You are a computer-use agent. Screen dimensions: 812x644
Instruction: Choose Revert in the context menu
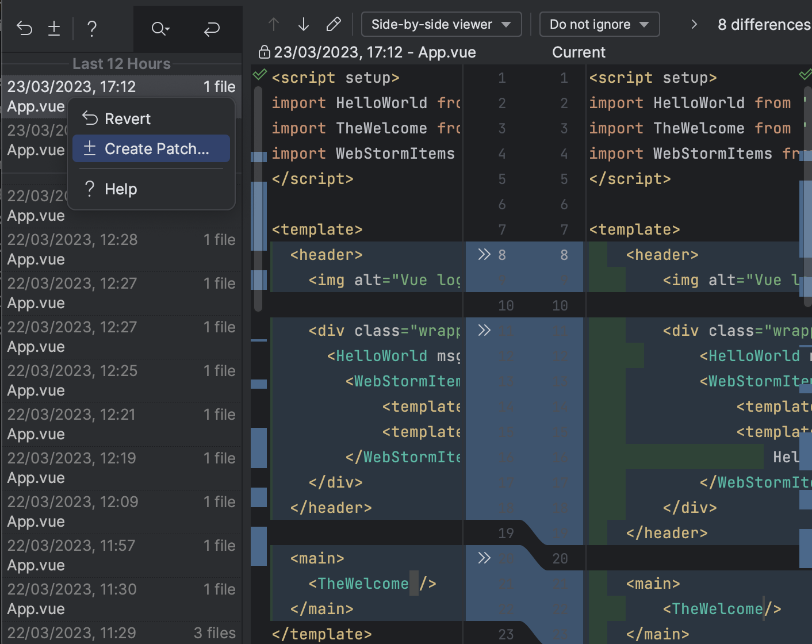coord(151,119)
